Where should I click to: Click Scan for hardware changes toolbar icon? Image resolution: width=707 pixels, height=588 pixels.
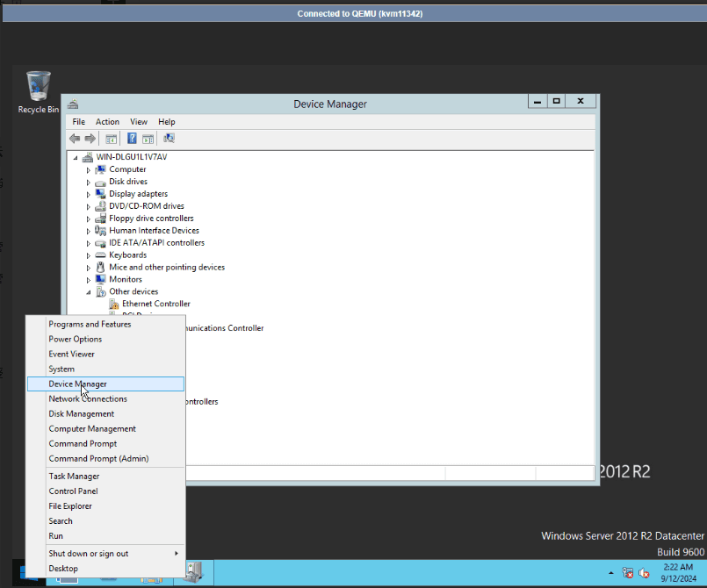point(170,139)
